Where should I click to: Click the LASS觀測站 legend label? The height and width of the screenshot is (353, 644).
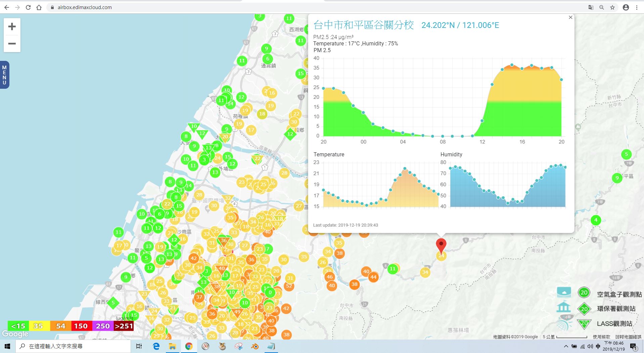tap(614, 323)
